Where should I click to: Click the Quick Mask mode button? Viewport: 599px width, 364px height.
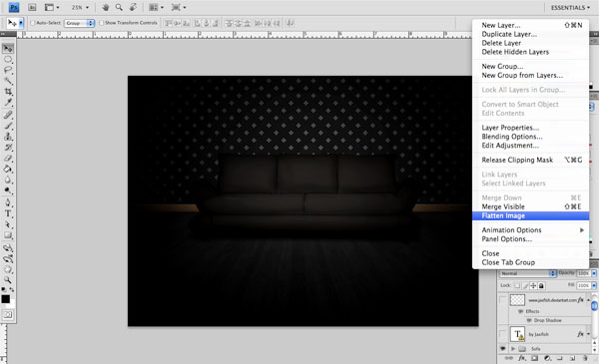(8, 315)
